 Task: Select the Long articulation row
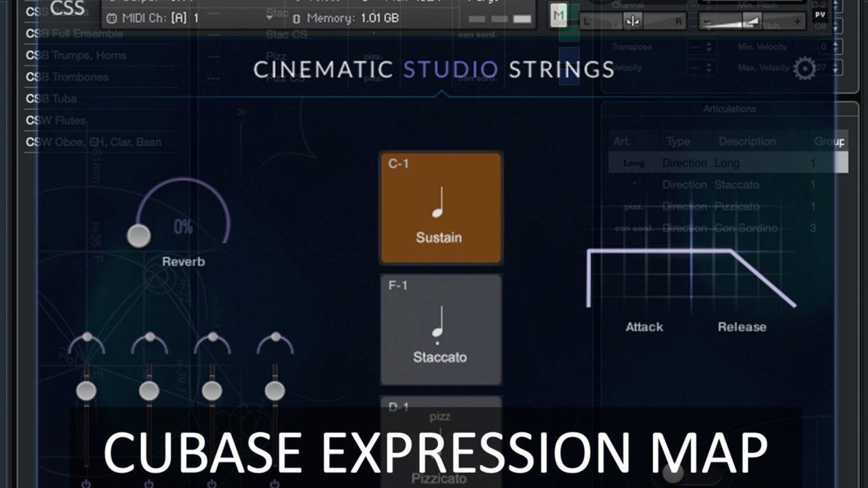coord(728,163)
